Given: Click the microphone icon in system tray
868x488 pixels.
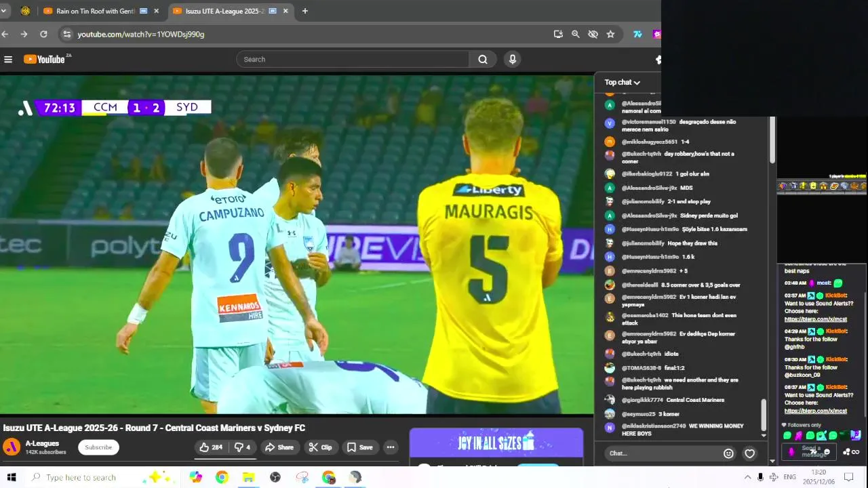Looking at the screenshot, I should (x=760, y=477).
